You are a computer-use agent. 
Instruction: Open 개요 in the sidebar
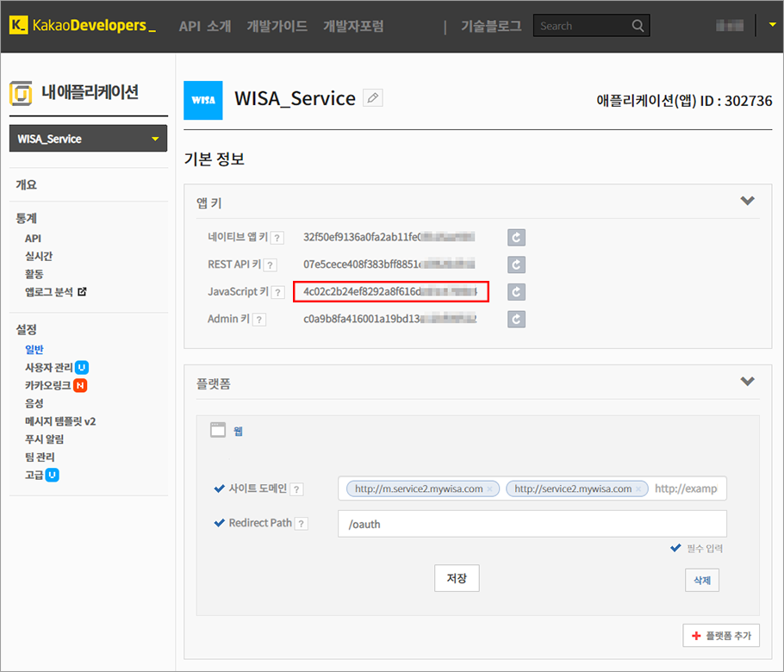click(27, 184)
